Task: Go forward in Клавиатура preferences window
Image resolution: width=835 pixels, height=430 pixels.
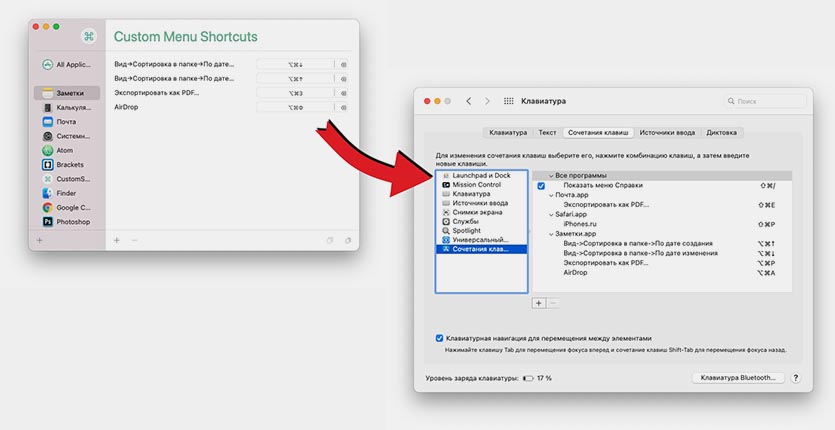Action: (x=487, y=101)
